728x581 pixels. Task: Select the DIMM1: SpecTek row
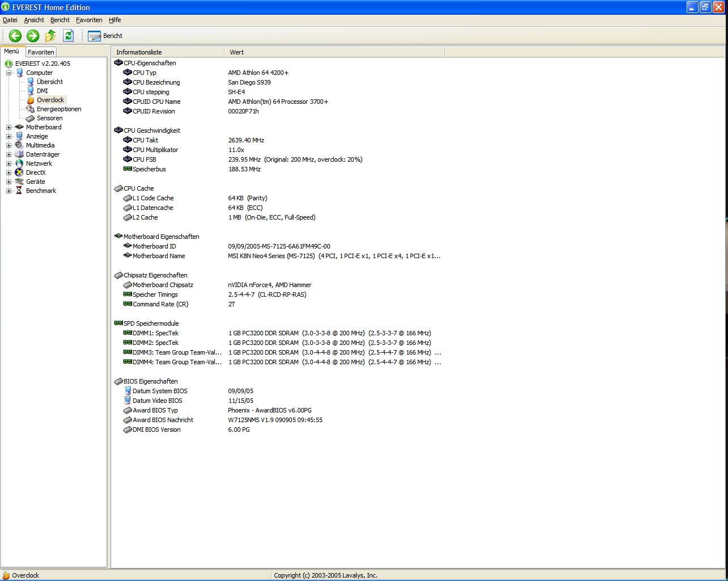coord(278,333)
